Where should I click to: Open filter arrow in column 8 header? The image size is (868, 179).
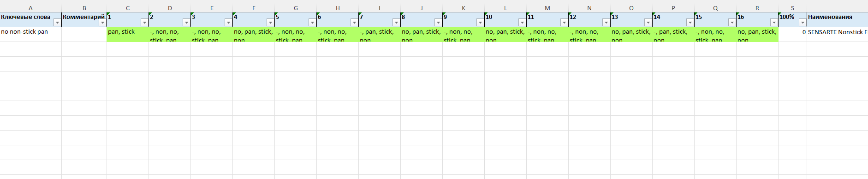tap(438, 23)
